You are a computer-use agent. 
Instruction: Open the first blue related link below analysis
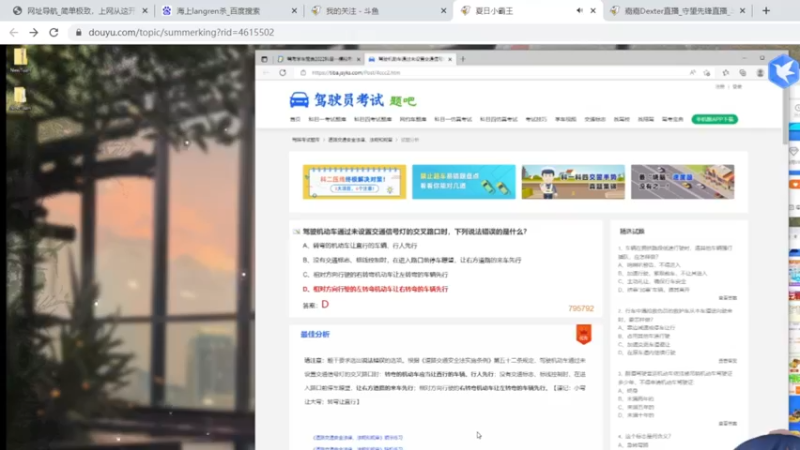358,438
